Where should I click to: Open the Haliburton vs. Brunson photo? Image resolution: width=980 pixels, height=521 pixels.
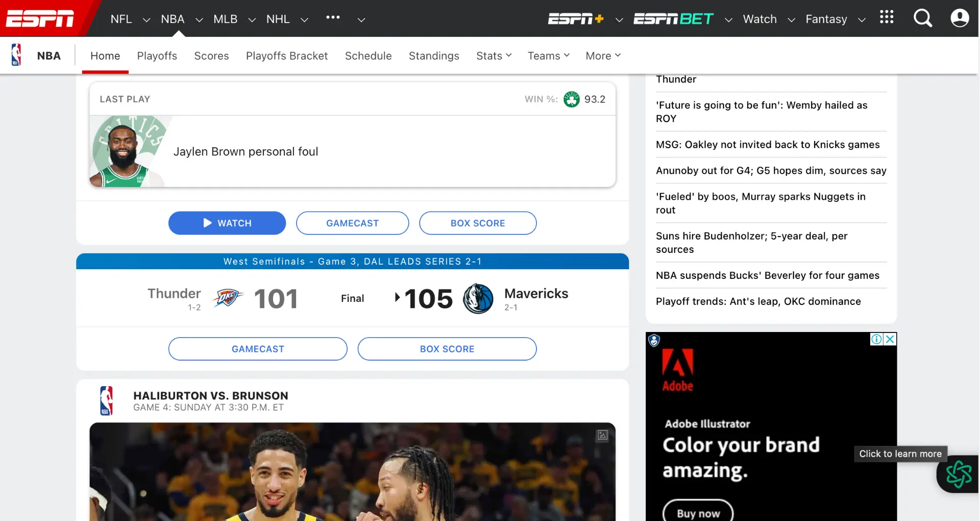click(352, 471)
